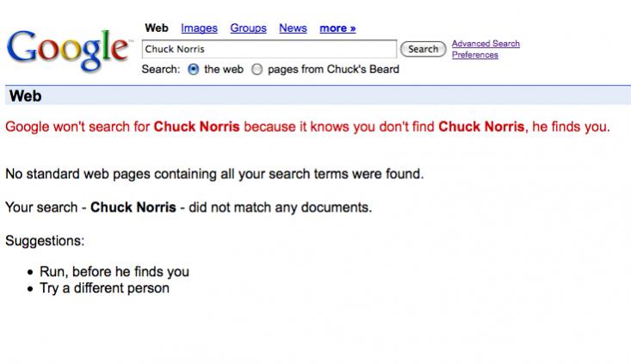
Task: Select the Web tab above search box
Action: [157, 28]
